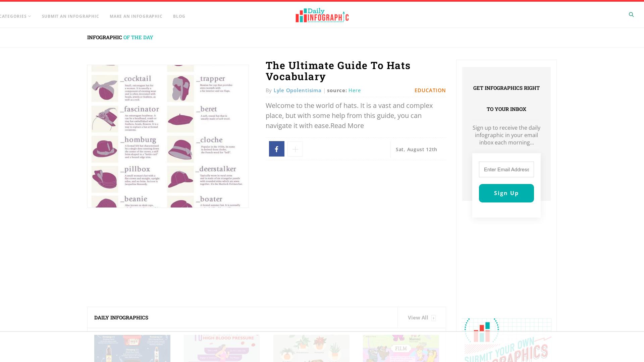Click the MAKE AN INFOGRAPHIC navigation tab
Screen dimensions: 644x362
coord(136,16)
